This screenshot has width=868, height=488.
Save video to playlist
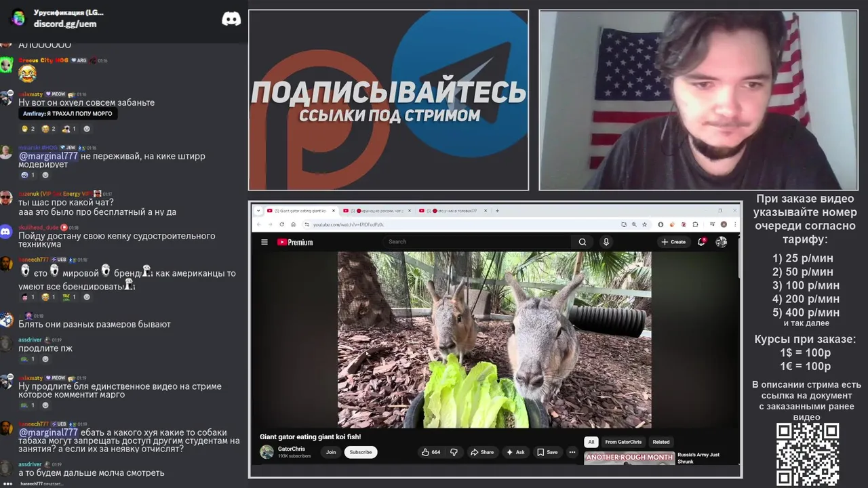pos(547,452)
